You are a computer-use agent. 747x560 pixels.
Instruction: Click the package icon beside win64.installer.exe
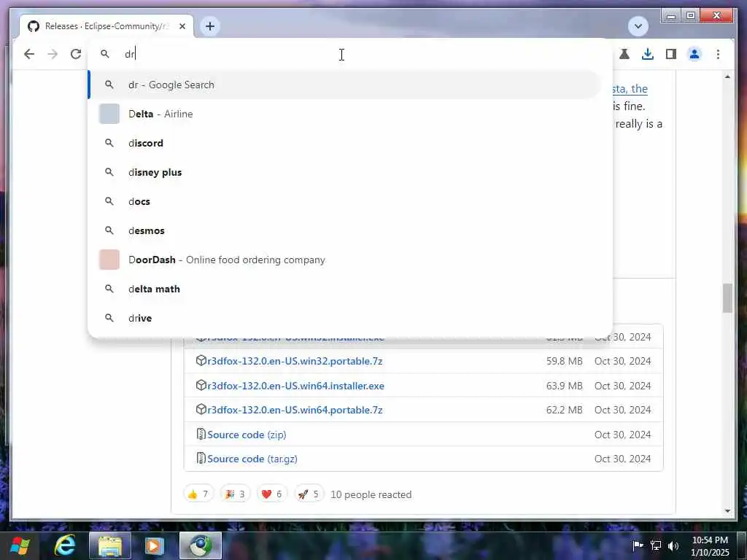point(201,385)
